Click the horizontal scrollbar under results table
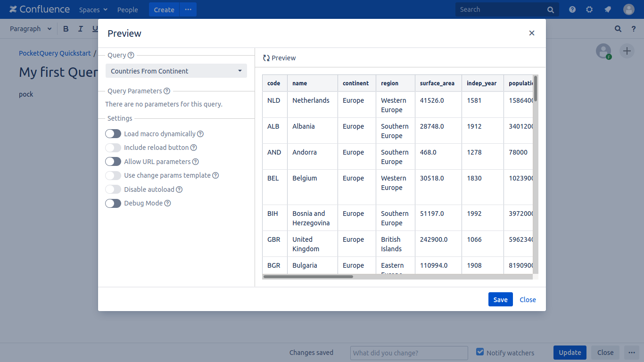The width and height of the screenshot is (644, 362). tap(308, 277)
